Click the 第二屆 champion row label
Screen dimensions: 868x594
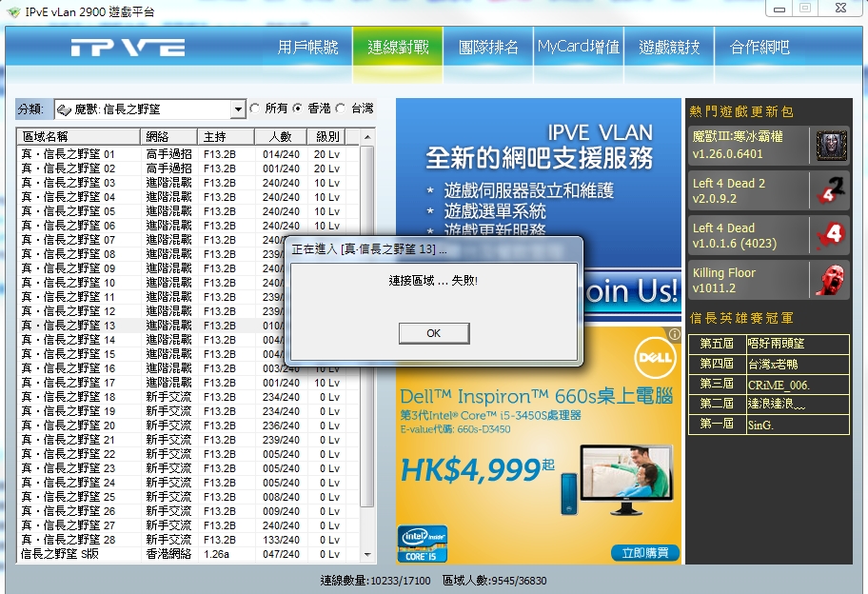[717, 405]
